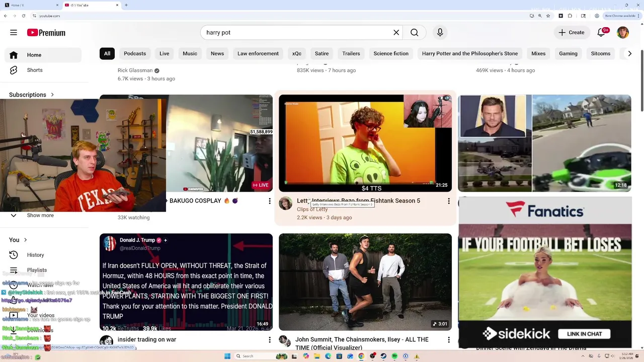Reload the page with refresh icon
644x362 pixels.
(24, 16)
